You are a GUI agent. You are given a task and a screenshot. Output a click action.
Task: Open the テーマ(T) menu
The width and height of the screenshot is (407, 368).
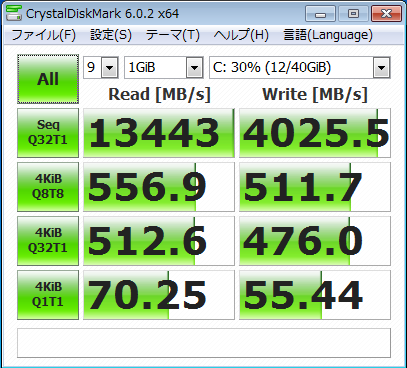[x=173, y=35]
